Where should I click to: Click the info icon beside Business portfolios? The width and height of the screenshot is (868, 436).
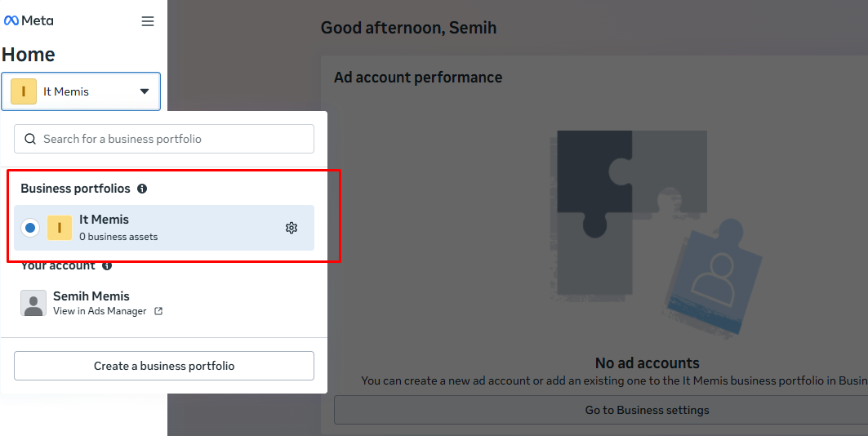coord(142,189)
